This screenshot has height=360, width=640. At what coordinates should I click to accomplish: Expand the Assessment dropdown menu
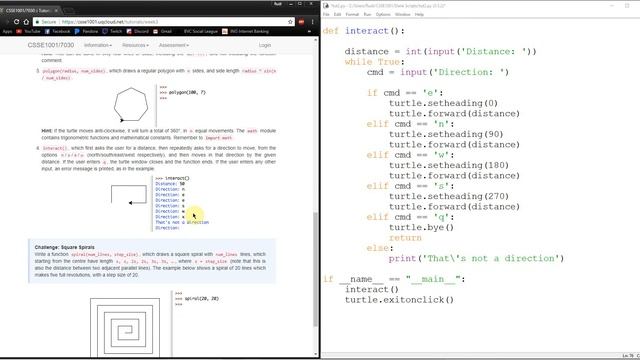[x=173, y=45]
